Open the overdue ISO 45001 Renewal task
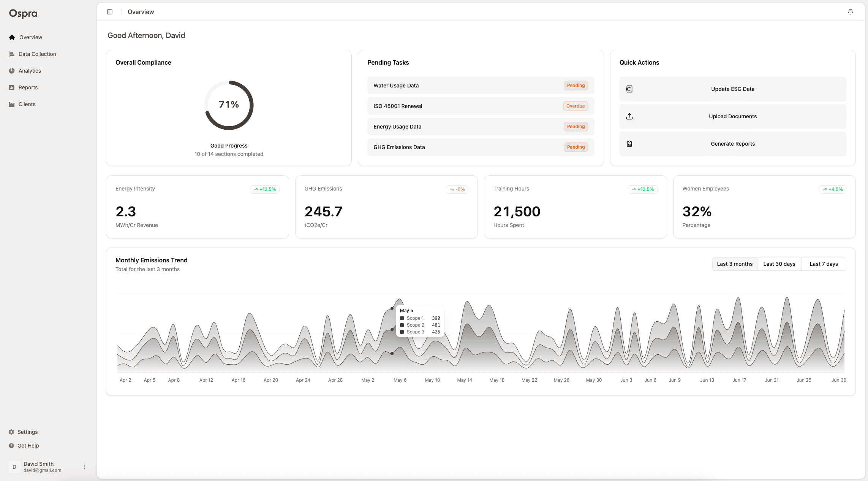 480,106
